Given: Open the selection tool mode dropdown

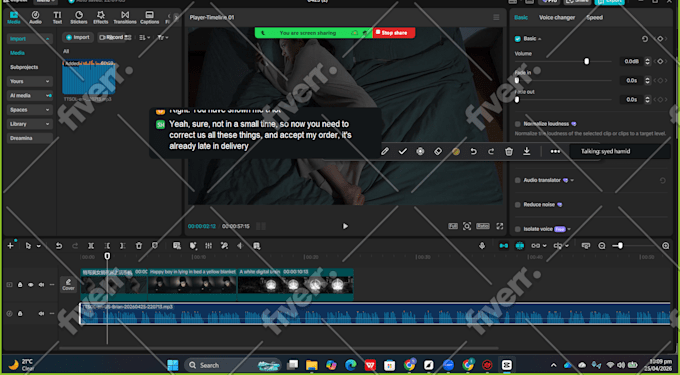Looking at the screenshot, I should tap(39, 246).
